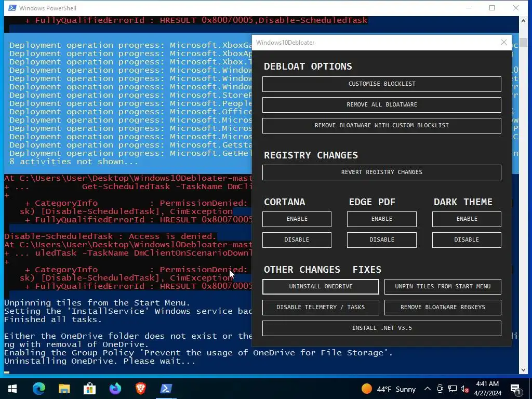This screenshot has height=399, width=532.
Task: Launch Microsoft Store from the taskbar
Action: click(89, 389)
